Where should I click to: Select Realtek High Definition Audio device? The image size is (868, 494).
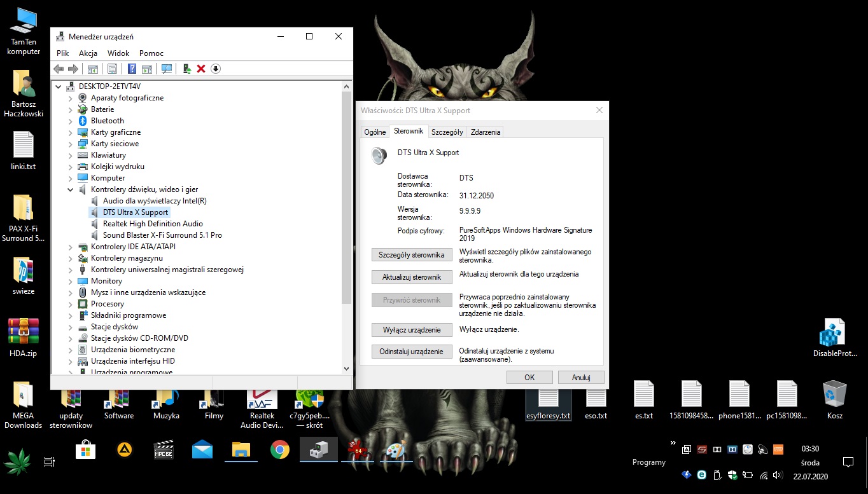[153, 224]
